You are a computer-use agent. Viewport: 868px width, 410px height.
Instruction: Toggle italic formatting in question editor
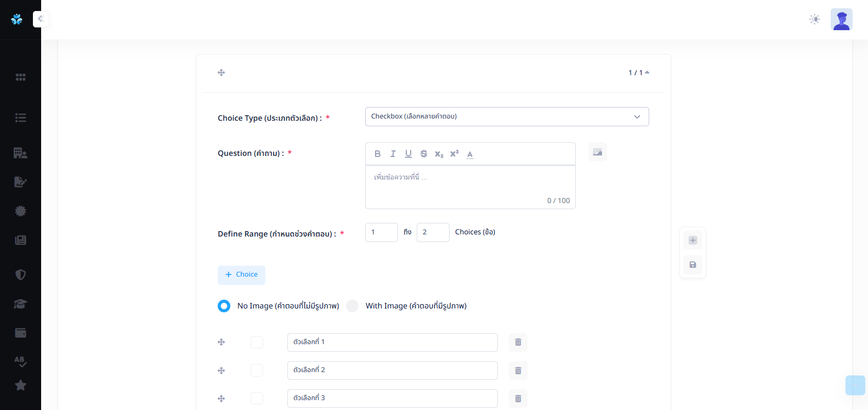(393, 154)
